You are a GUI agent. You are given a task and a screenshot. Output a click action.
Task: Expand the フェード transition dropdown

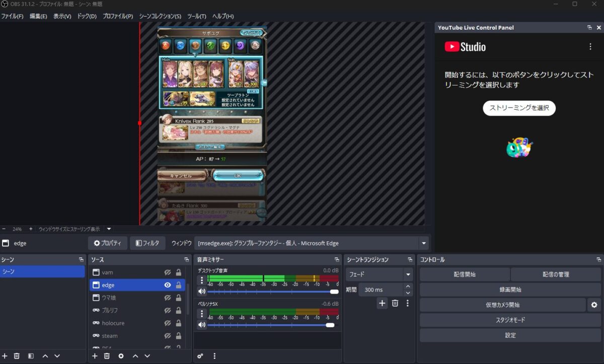tap(408, 275)
